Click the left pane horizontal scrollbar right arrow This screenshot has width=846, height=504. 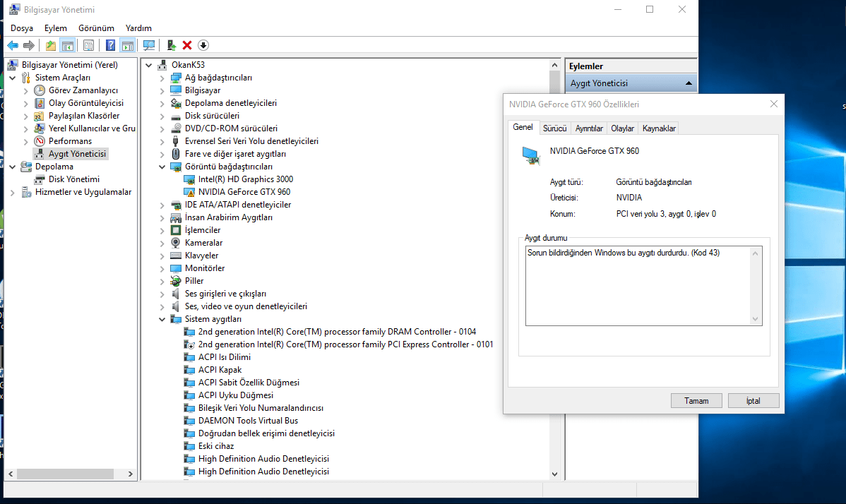coord(130,474)
